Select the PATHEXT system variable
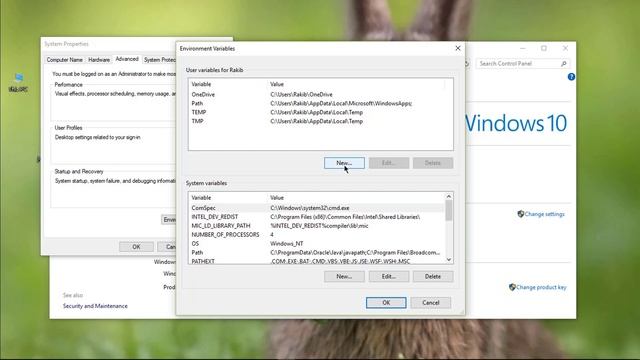 tap(317, 261)
